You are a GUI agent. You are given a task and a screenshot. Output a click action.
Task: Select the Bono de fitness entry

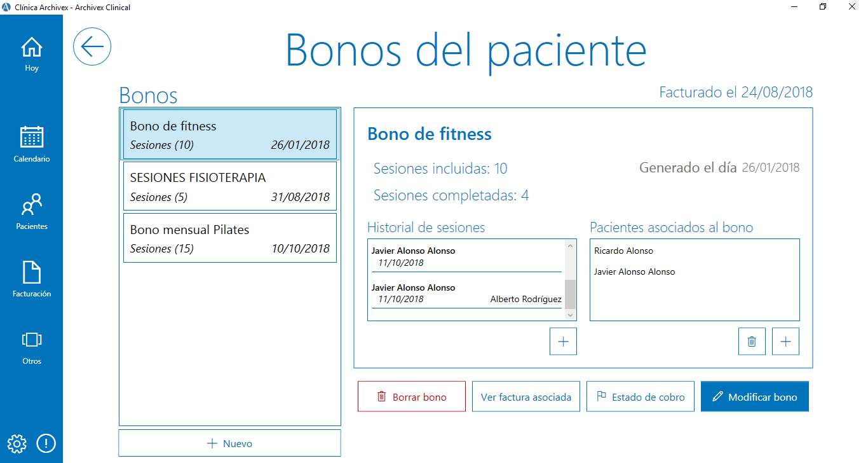229,134
